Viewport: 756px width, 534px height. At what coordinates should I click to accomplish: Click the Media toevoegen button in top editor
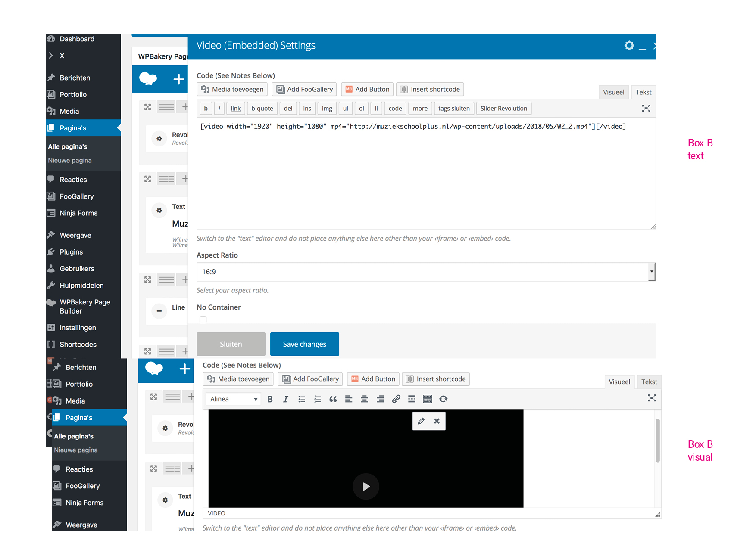[x=232, y=89]
